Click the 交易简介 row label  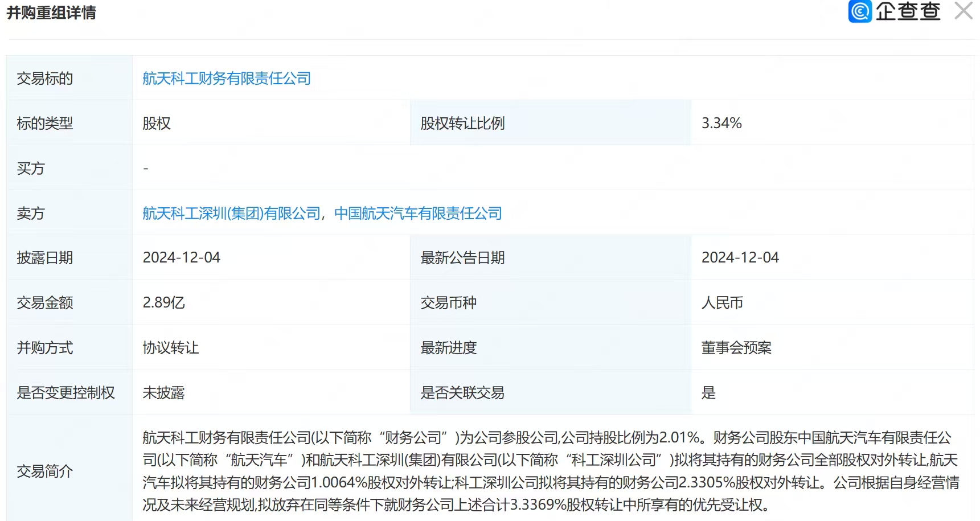pyautogui.click(x=45, y=471)
